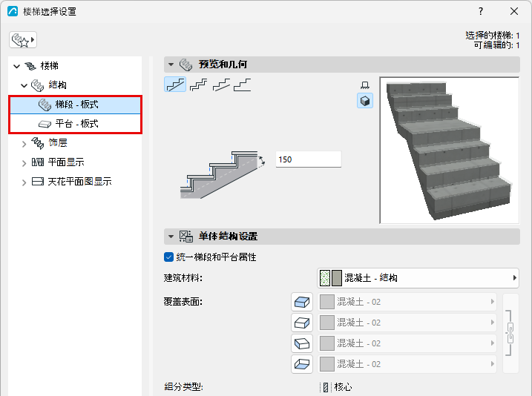Viewport: 532px width, 396px height.
Task: Switch preview to floor plan view icon
Action: click(x=365, y=85)
